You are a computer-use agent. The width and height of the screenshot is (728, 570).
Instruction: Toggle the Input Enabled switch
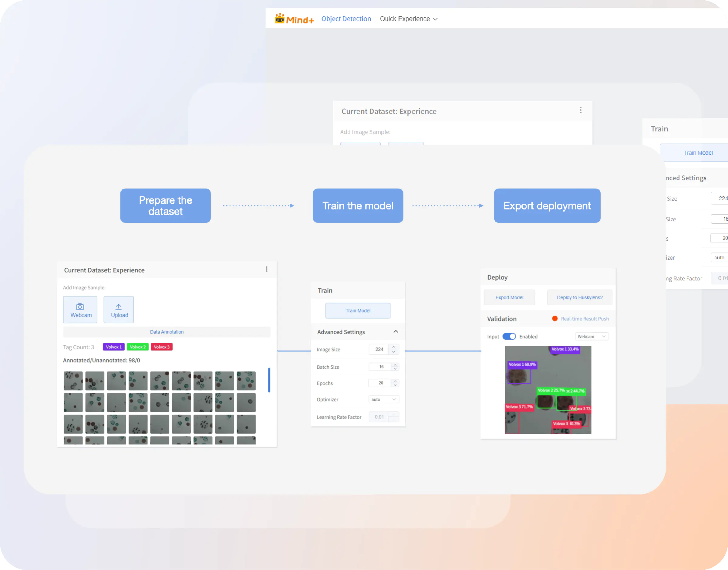tap(509, 336)
